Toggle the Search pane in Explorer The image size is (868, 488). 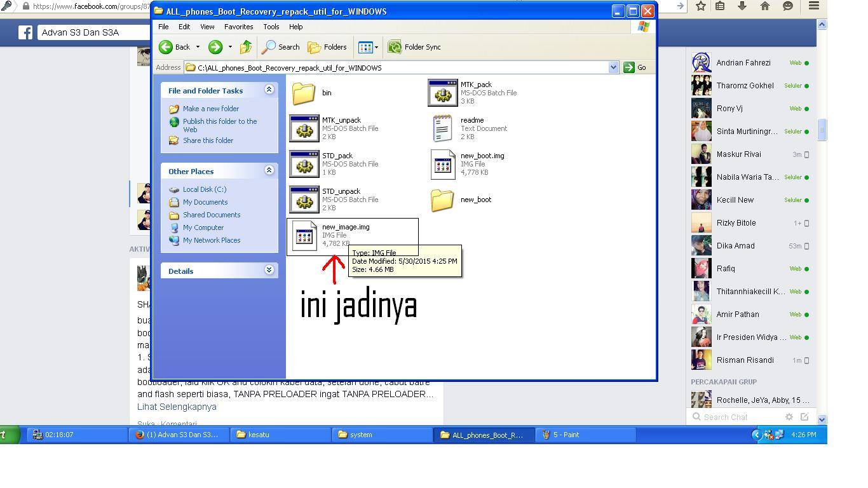280,46
